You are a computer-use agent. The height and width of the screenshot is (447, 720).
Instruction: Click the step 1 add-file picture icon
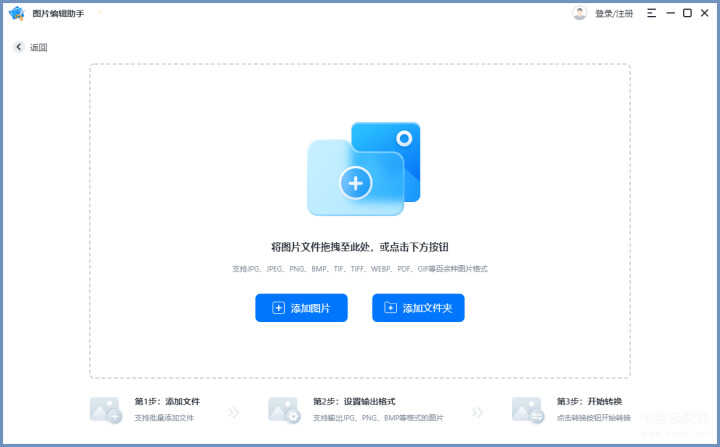[106, 410]
